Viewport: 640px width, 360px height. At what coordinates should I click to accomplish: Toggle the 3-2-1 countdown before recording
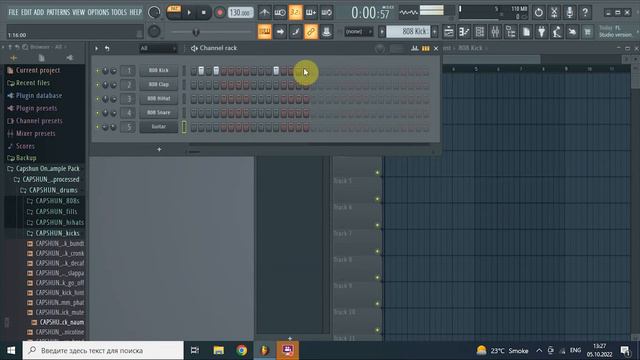pyautogui.click(x=295, y=13)
